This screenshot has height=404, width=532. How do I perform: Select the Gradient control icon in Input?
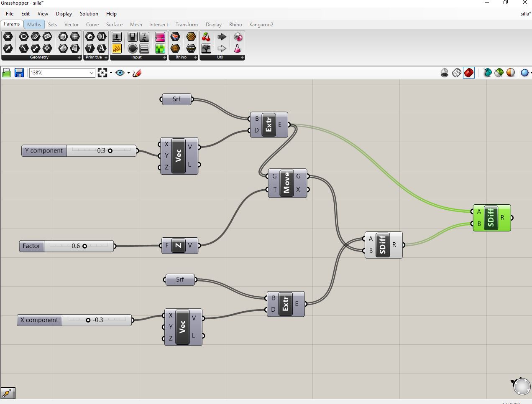click(x=160, y=37)
